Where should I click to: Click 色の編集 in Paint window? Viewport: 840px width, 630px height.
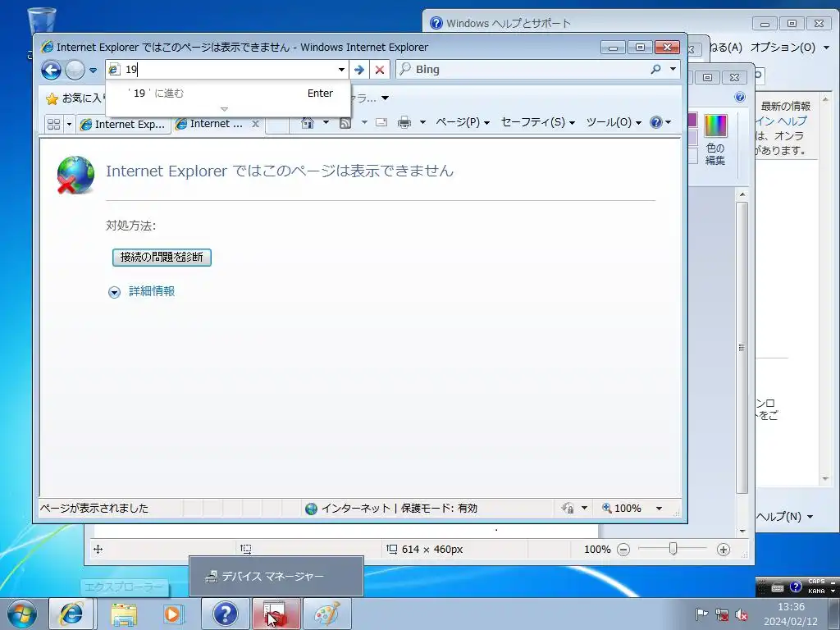point(715,140)
